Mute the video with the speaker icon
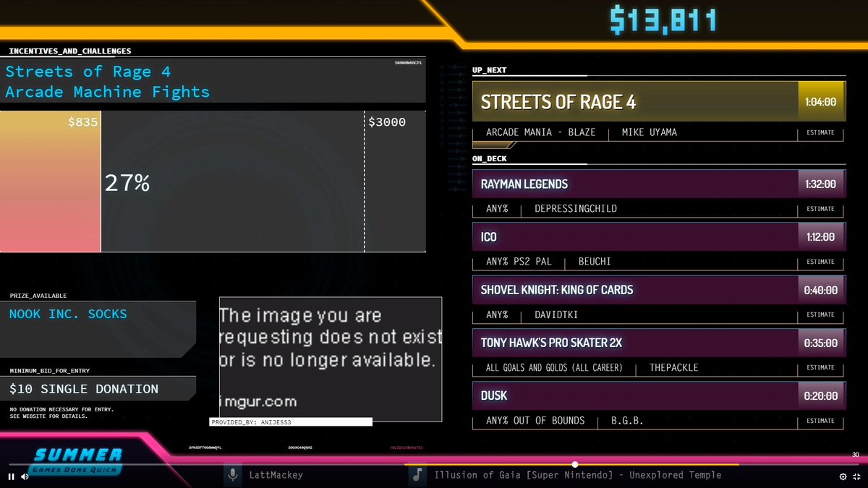The width and height of the screenshot is (868, 488). (x=25, y=476)
